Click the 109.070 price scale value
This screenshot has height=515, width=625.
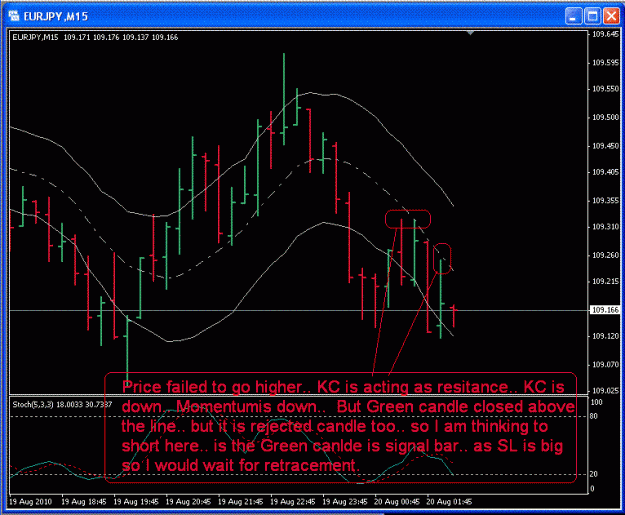605,364
